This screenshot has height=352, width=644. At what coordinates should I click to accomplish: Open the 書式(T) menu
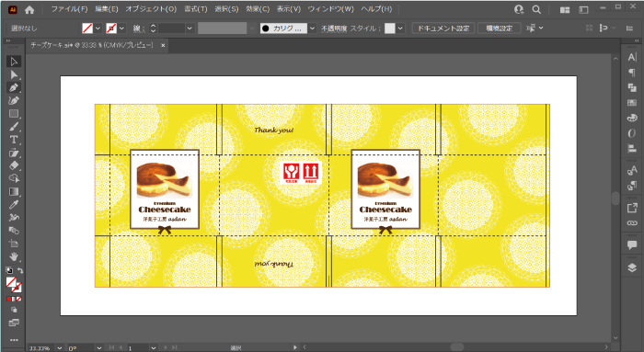click(195, 9)
